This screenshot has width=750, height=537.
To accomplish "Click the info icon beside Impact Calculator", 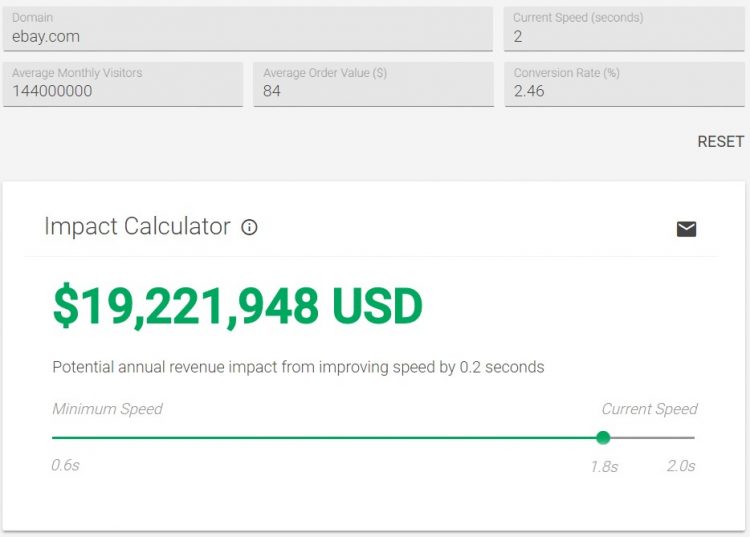I will pos(249,227).
